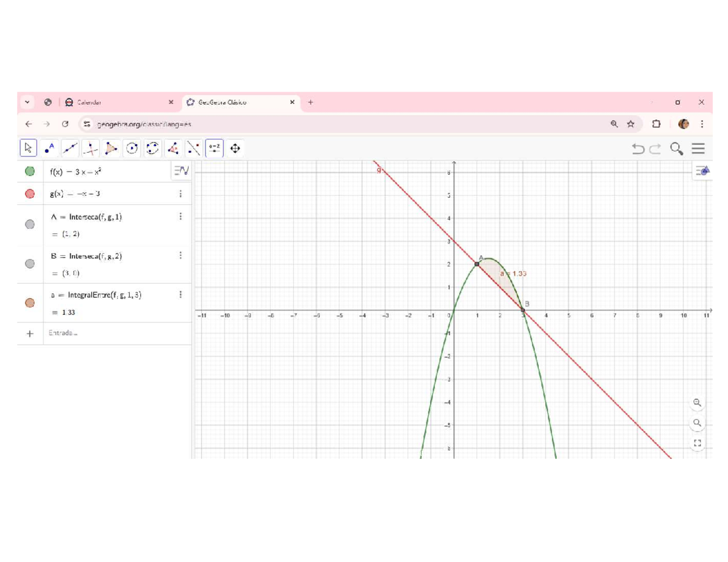Select the Line tool
The width and height of the screenshot is (728, 562).
[69, 148]
